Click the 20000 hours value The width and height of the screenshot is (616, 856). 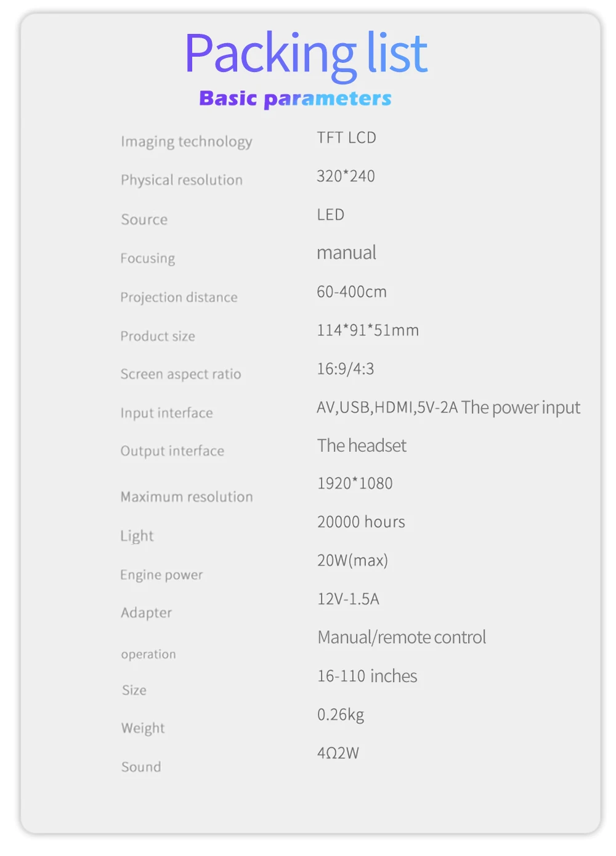coord(361,522)
